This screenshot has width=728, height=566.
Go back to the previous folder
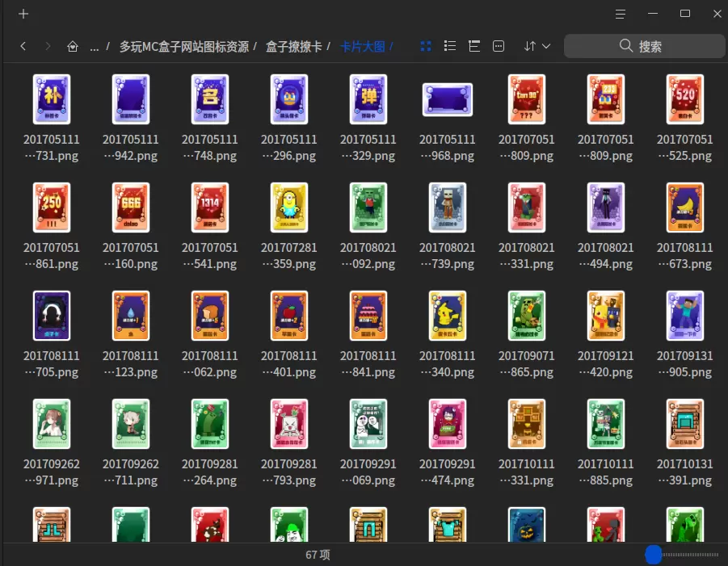23,46
